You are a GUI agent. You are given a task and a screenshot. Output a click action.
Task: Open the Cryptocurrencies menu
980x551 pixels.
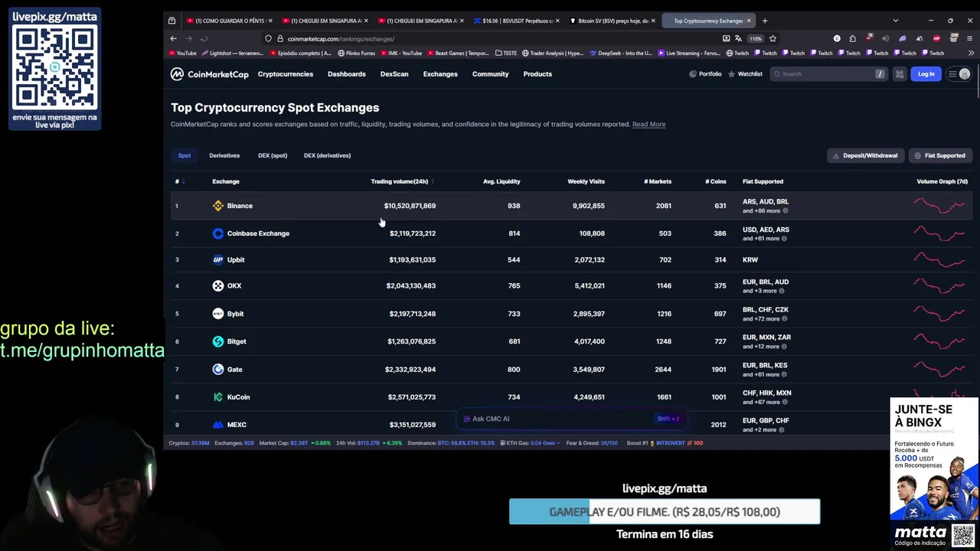[x=286, y=74]
